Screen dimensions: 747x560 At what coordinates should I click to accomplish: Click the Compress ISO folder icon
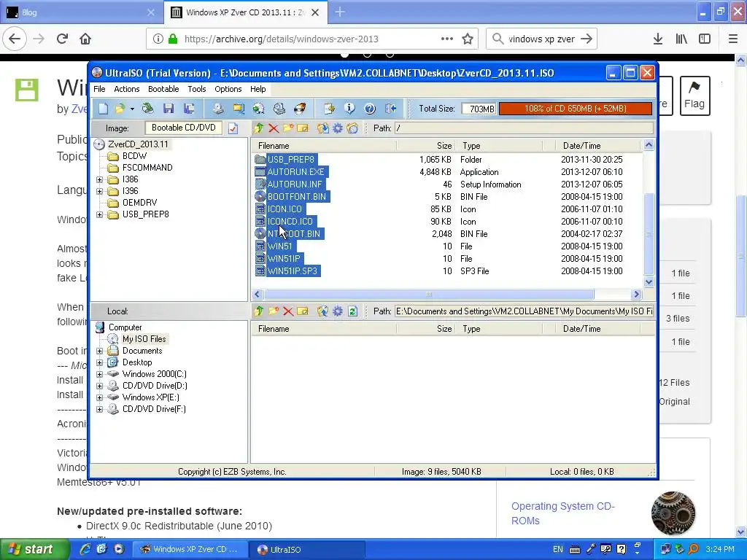(x=239, y=109)
